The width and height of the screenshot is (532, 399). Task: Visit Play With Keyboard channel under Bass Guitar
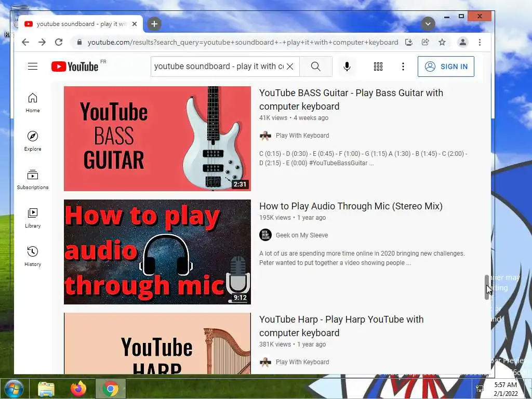click(x=302, y=136)
